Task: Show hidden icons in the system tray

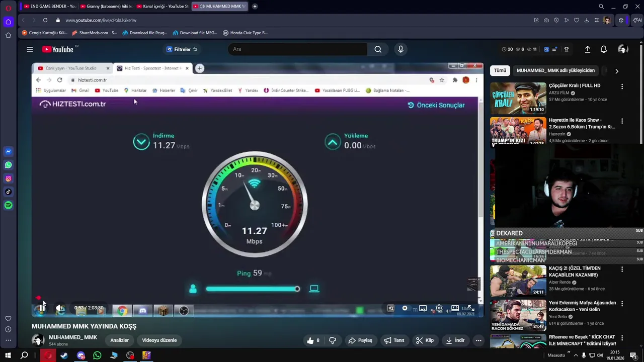Action: click(575, 355)
